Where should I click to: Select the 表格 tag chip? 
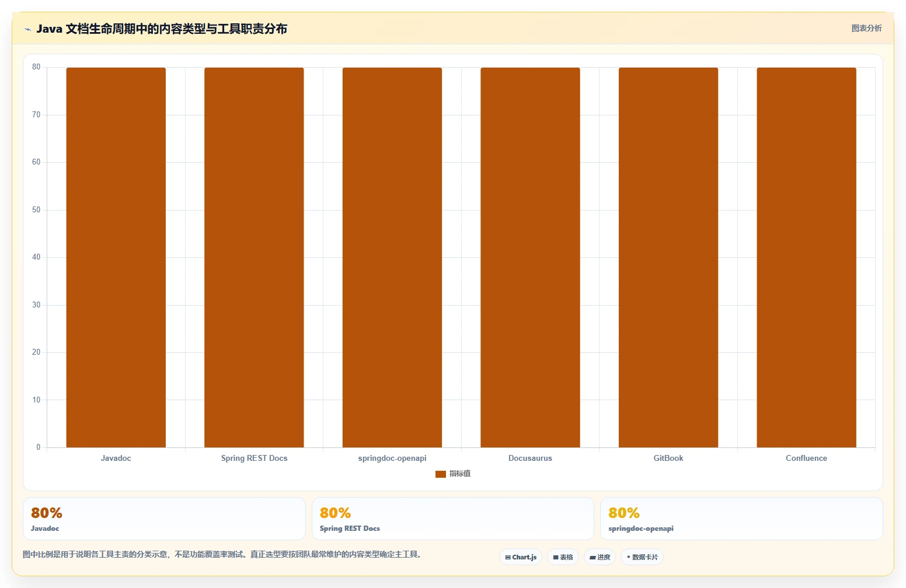click(x=563, y=557)
